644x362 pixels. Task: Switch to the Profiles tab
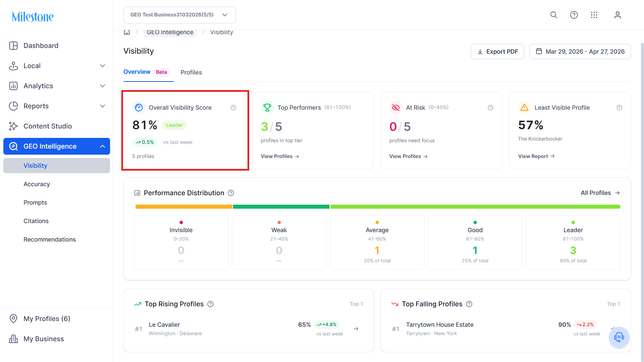pyautogui.click(x=191, y=72)
